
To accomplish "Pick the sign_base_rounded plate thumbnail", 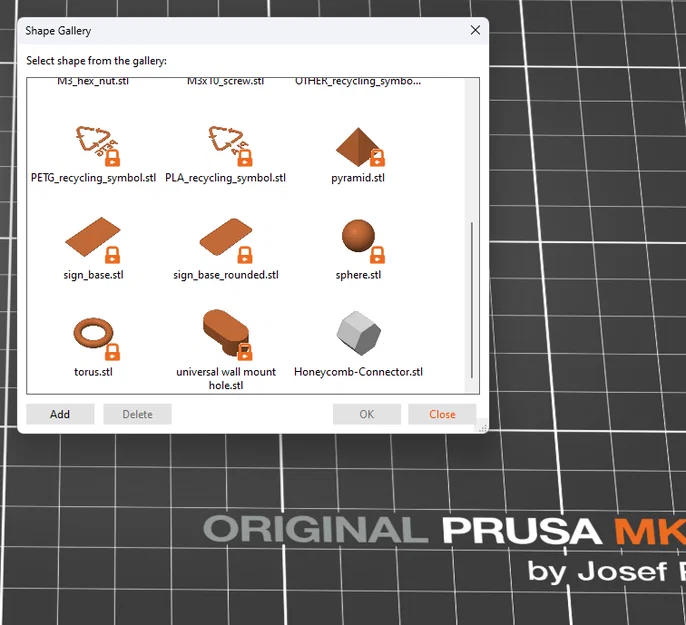I will (226, 240).
